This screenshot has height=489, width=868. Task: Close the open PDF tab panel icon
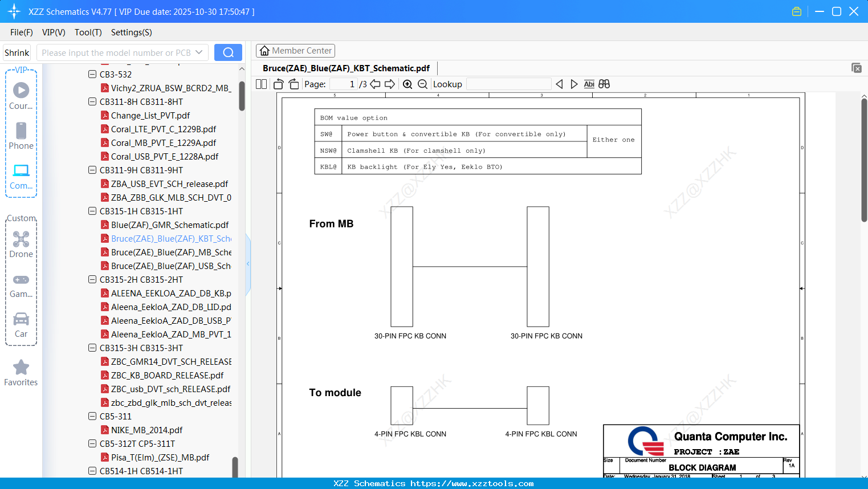(857, 68)
